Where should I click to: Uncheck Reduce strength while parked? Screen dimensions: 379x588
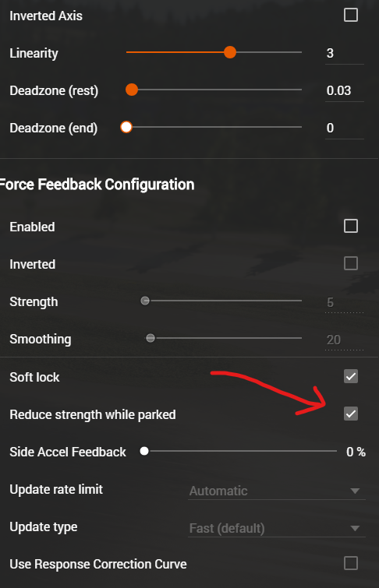351,414
